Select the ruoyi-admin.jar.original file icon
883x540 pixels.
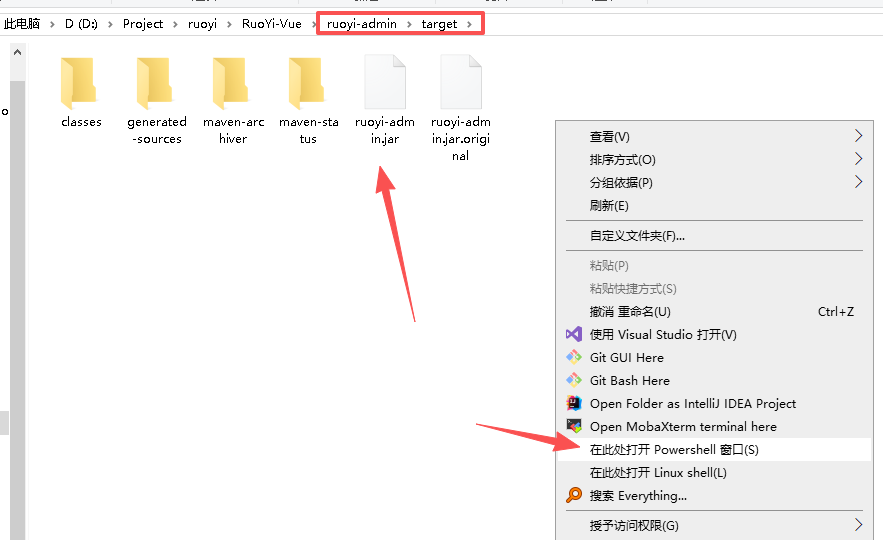point(461,82)
